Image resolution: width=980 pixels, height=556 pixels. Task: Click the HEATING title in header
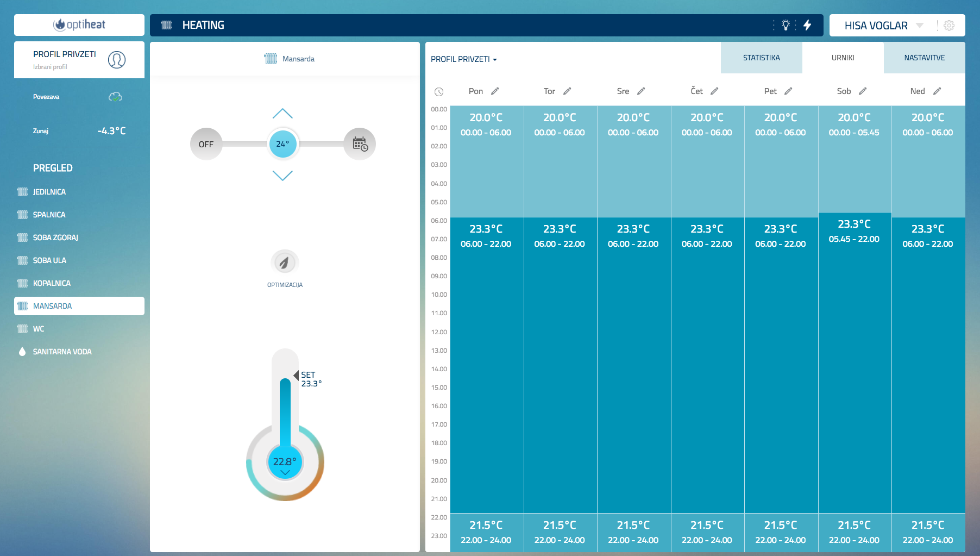tap(203, 25)
